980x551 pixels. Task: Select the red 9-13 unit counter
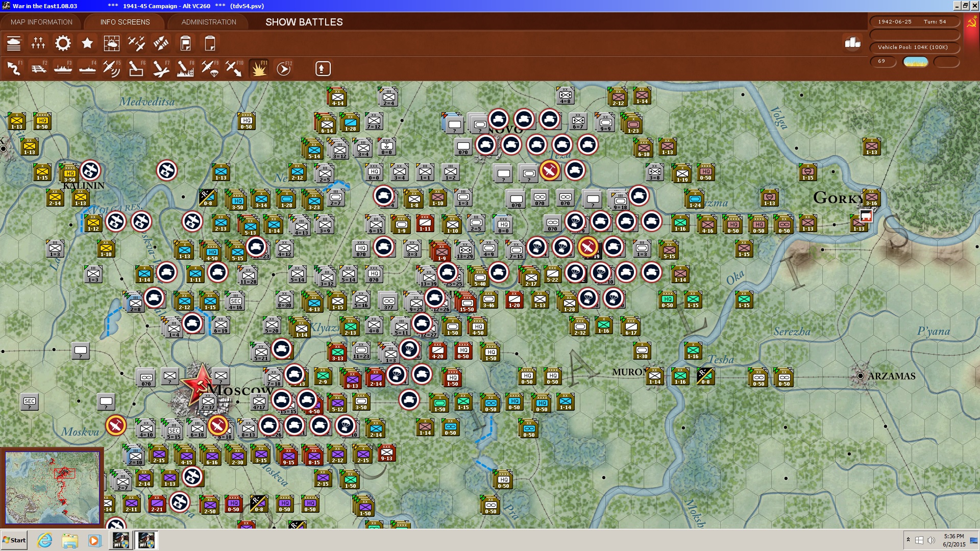(x=387, y=453)
